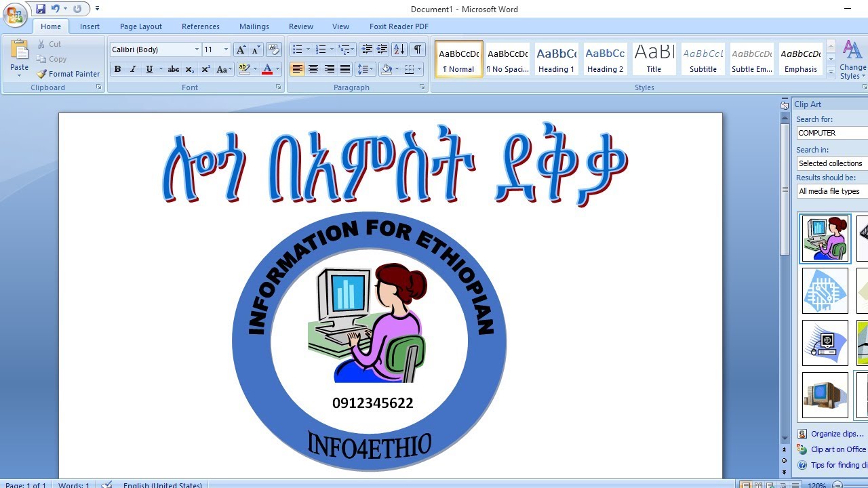Open line spacing options
This screenshot has height=488, width=868.
(366, 69)
